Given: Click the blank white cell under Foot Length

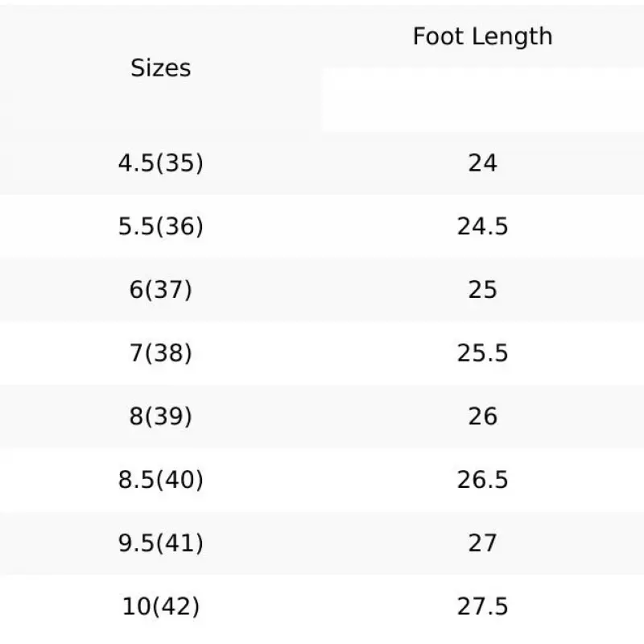Looking at the screenshot, I should tap(482, 99).
